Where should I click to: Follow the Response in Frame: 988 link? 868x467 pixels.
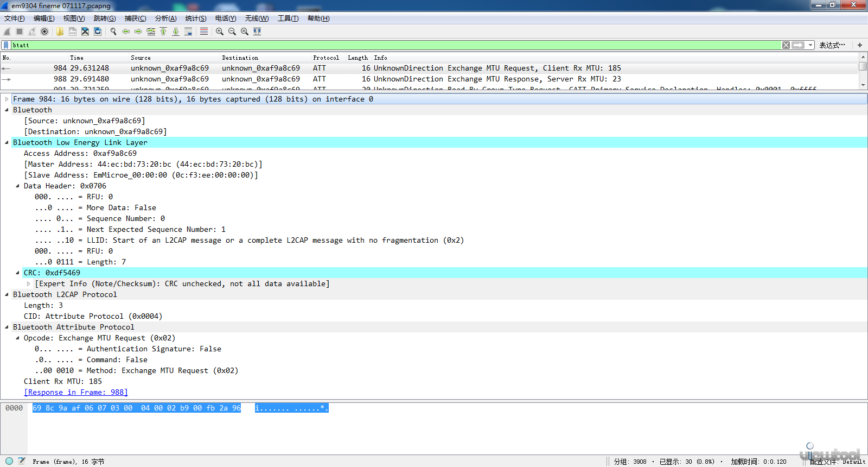tap(76, 392)
